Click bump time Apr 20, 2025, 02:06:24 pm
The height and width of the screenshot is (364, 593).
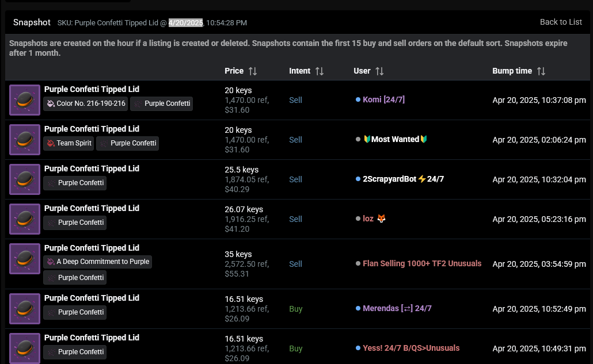point(539,140)
